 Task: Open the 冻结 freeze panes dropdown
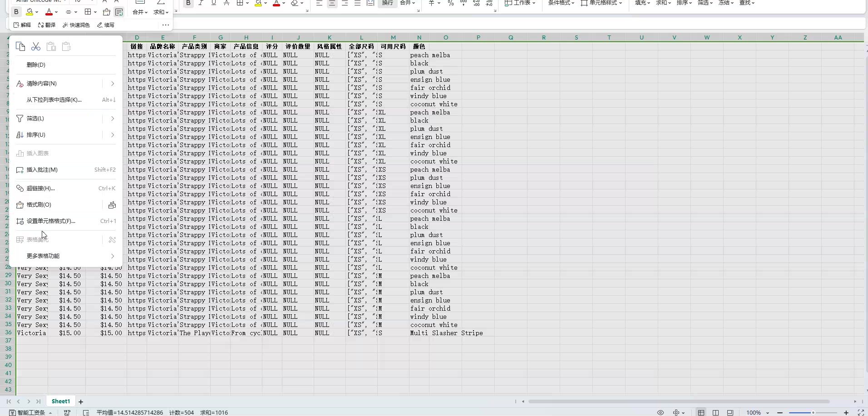[726, 3]
